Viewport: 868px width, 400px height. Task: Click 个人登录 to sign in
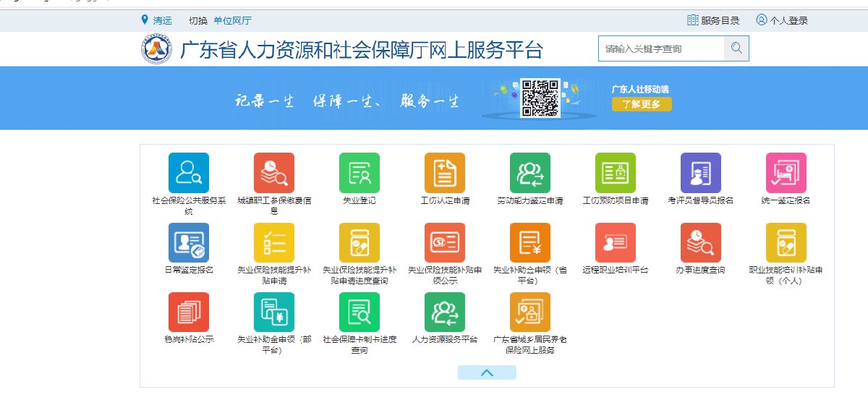(782, 21)
